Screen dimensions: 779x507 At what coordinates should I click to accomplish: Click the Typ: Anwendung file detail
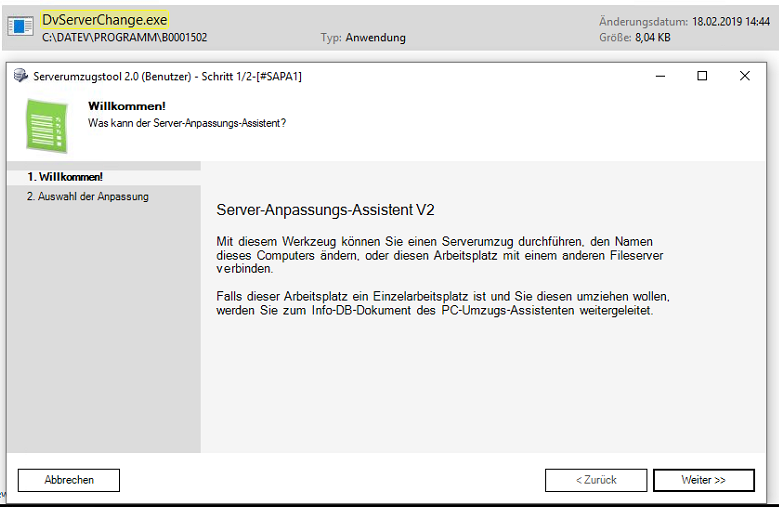[x=363, y=38]
